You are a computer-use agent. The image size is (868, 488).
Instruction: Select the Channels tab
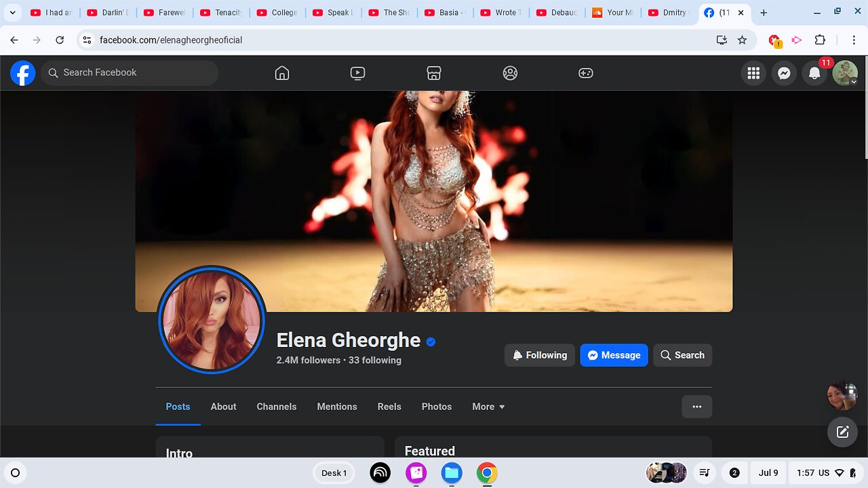(277, 407)
